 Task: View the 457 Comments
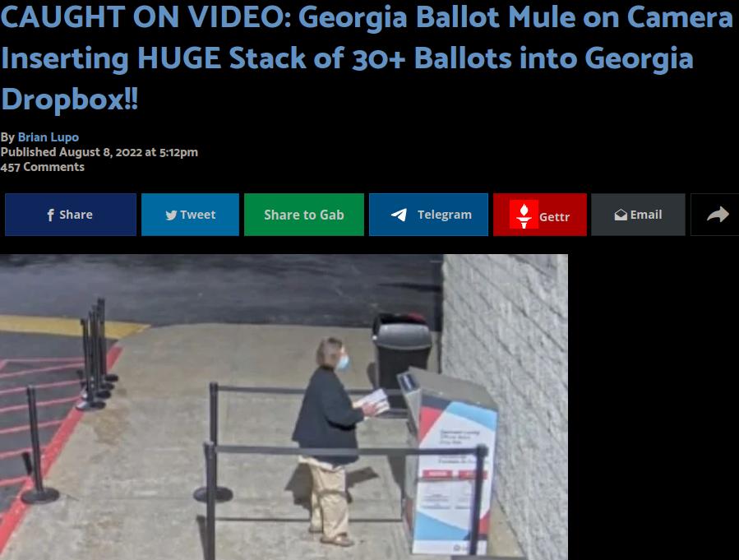tap(43, 167)
